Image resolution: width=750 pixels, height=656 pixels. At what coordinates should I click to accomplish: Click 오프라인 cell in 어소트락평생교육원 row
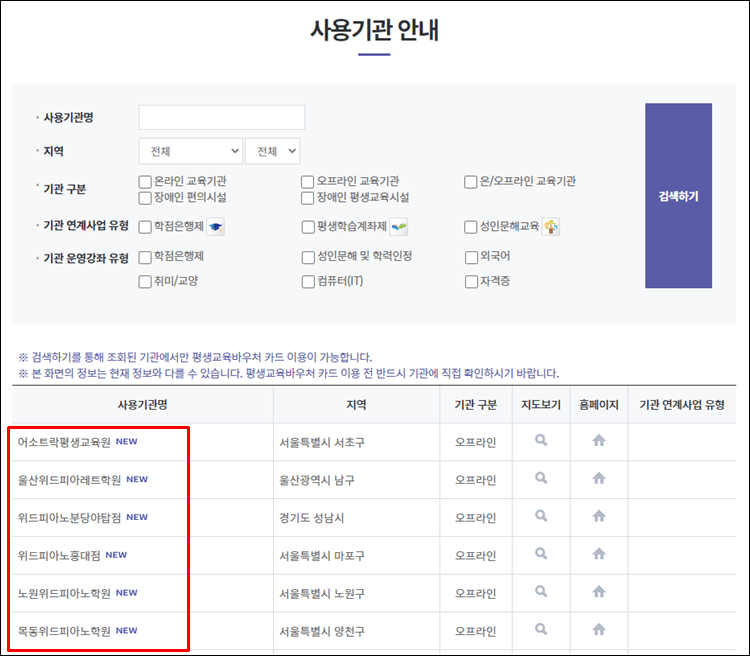click(475, 442)
